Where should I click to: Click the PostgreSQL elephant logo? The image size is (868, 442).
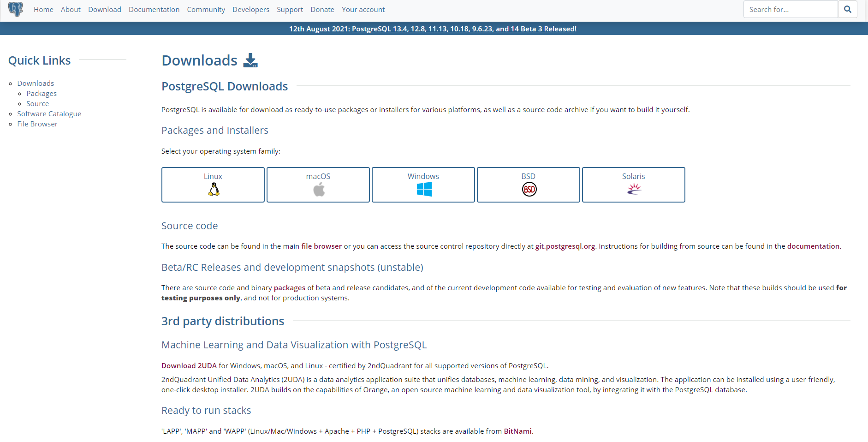click(16, 9)
